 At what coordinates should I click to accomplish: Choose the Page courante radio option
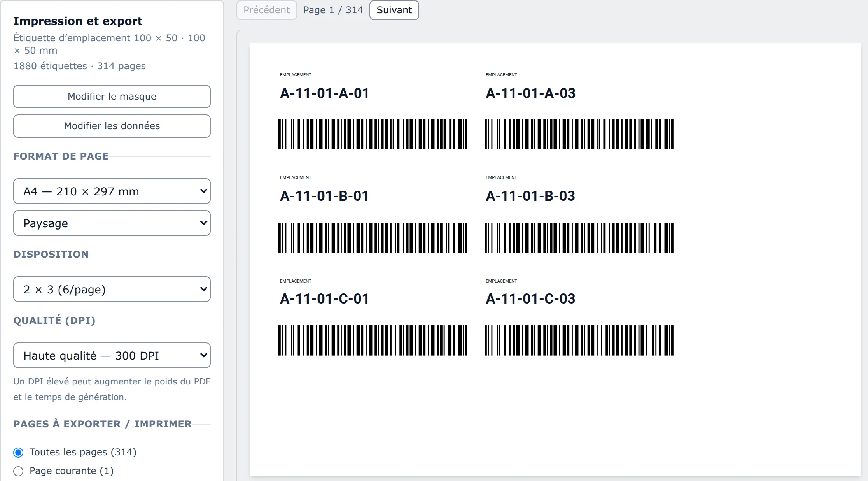tap(18, 471)
